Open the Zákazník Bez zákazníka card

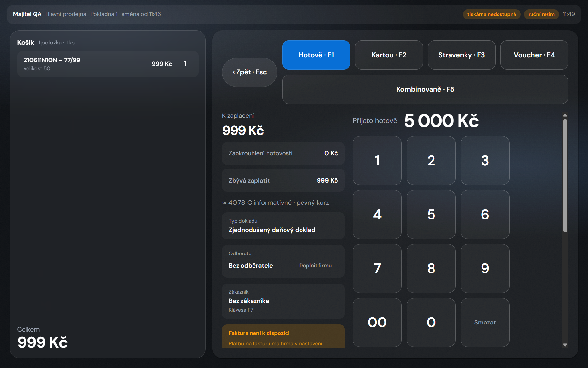pyautogui.click(x=283, y=301)
